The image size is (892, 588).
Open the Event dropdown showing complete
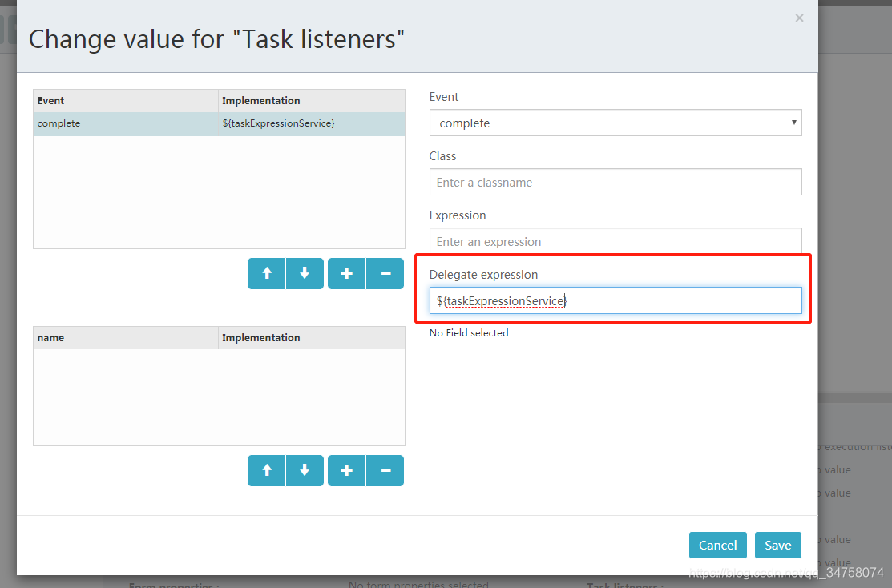616,123
